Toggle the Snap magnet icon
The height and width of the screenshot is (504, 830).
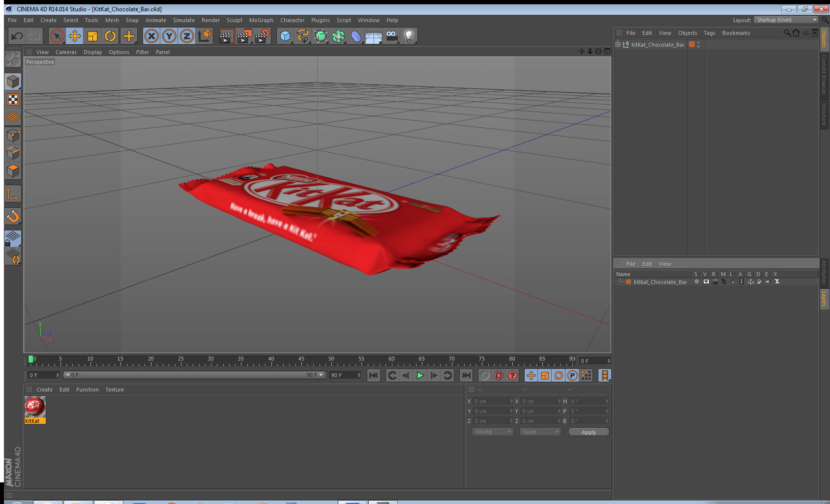(x=13, y=216)
